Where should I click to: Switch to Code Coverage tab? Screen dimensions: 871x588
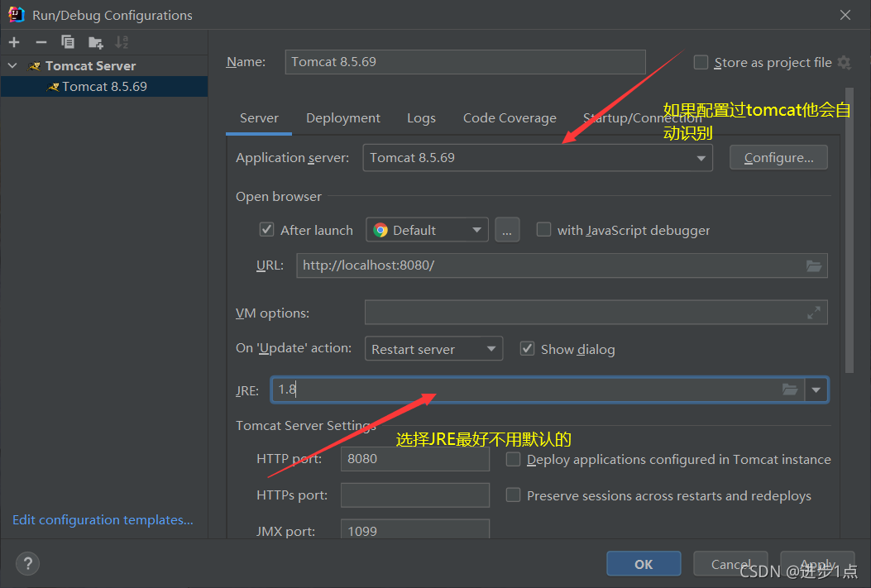click(x=510, y=118)
